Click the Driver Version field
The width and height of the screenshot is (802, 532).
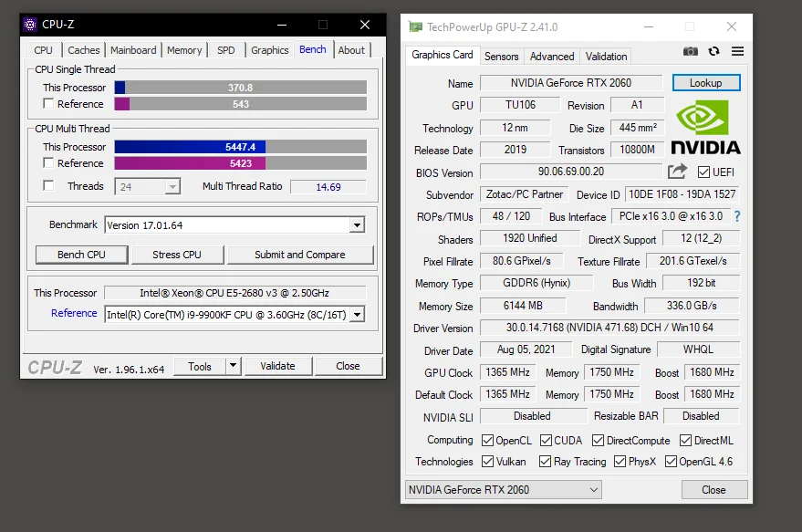[609, 328]
